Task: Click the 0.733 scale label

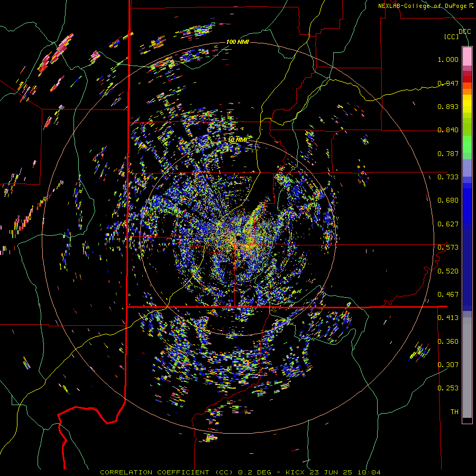Action: pyautogui.click(x=448, y=177)
